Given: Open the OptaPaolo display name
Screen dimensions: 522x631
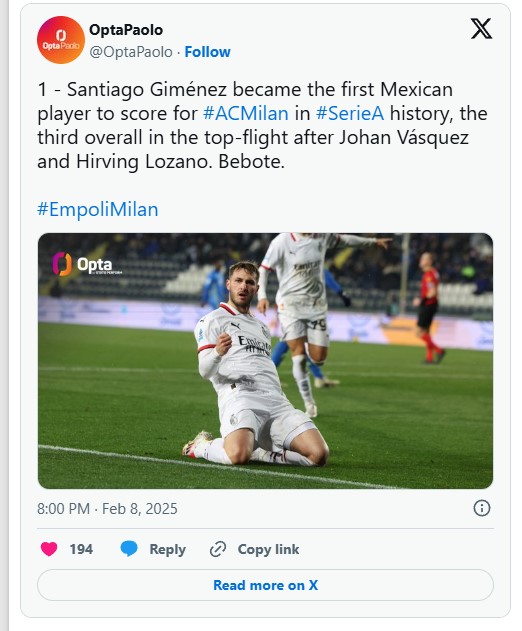Looking at the screenshot, I should coord(126,30).
